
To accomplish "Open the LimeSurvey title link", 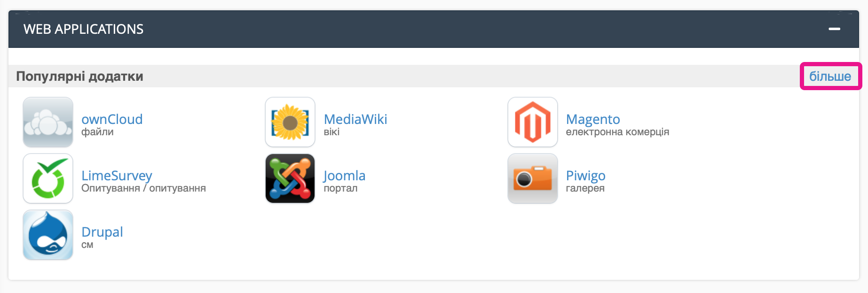I will pyautogui.click(x=117, y=176).
